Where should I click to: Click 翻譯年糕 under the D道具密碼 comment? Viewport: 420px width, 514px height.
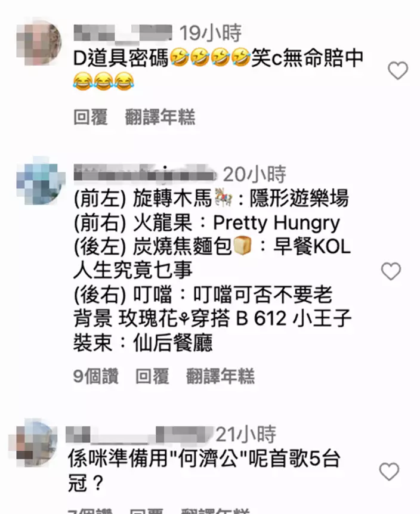coord(160,117)
